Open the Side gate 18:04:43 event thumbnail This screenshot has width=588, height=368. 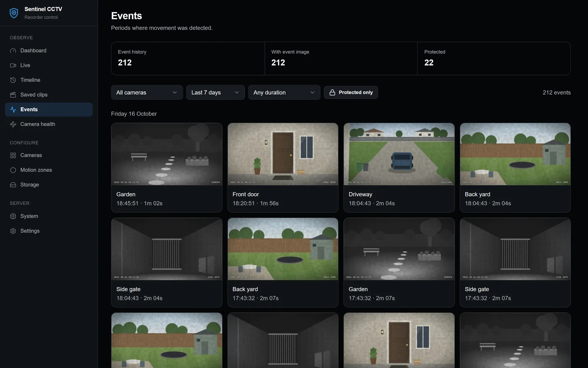coord(167,249)
